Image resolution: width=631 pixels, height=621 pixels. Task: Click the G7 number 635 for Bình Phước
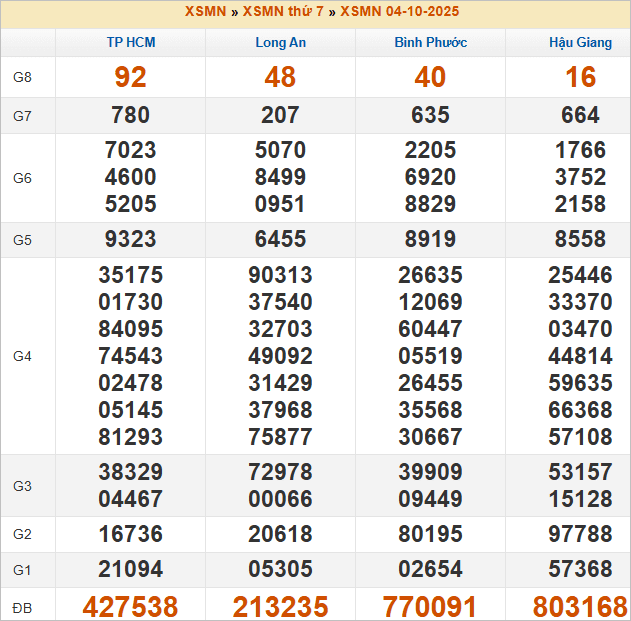(x=430, y=115)
